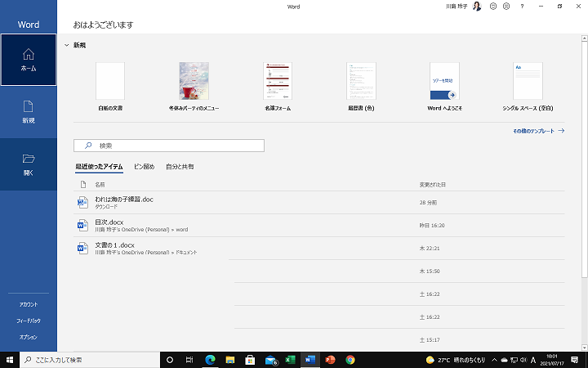Open the clock showing 10:01
The image size is (588, 368).
point(552,360)
